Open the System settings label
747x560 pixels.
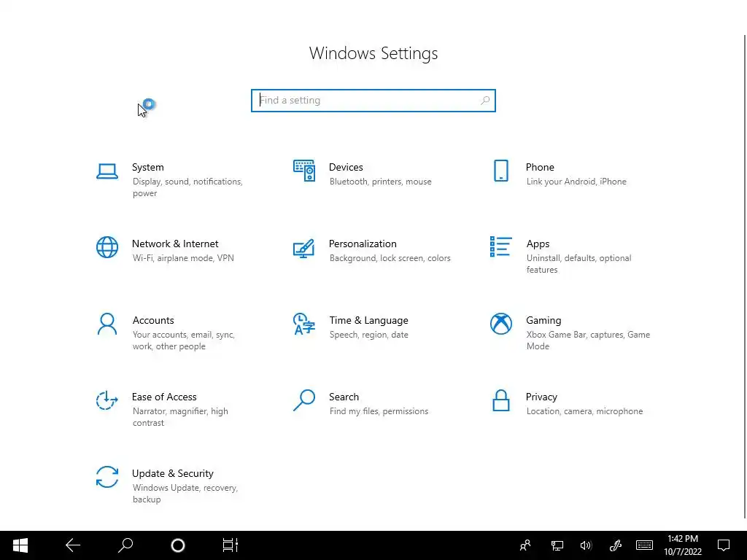point(147,167)
